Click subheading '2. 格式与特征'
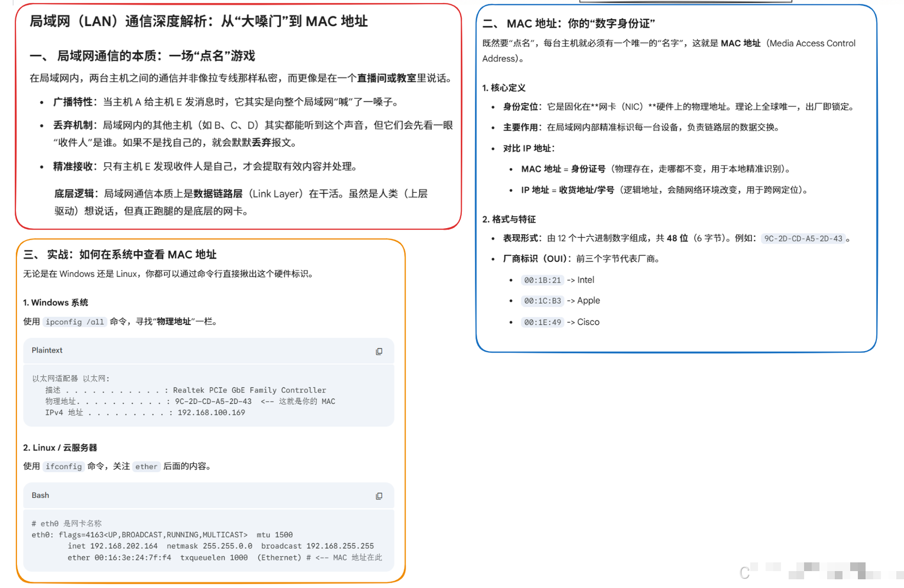Image resolution: width=904 pixels, height=588 pixels. point(509,219)
